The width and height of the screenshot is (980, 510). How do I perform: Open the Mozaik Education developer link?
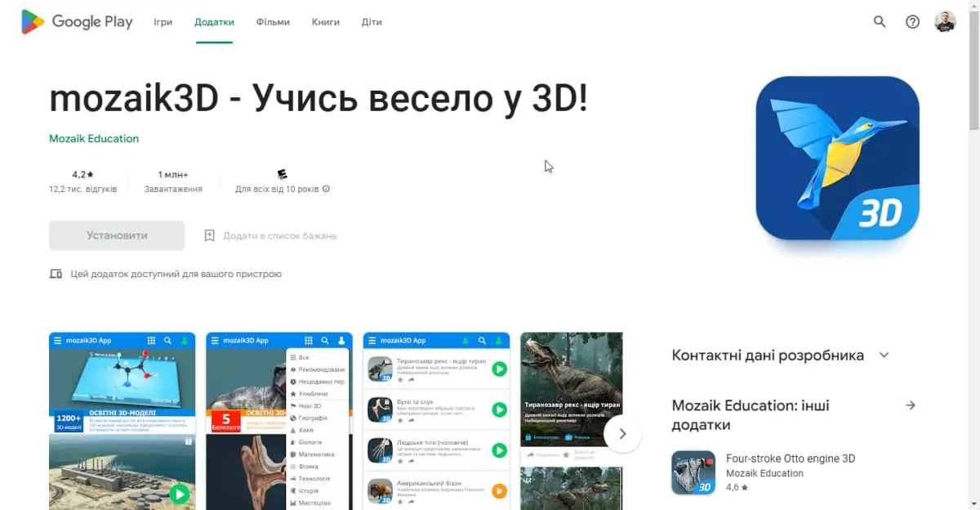click(94, 138)
